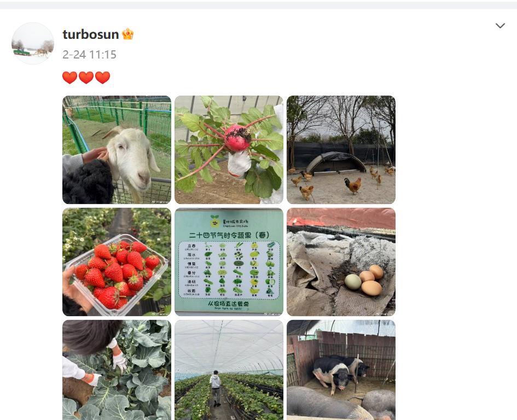Click the watermark on the eggs photo
517x420 pixels.
click(384, 313)
